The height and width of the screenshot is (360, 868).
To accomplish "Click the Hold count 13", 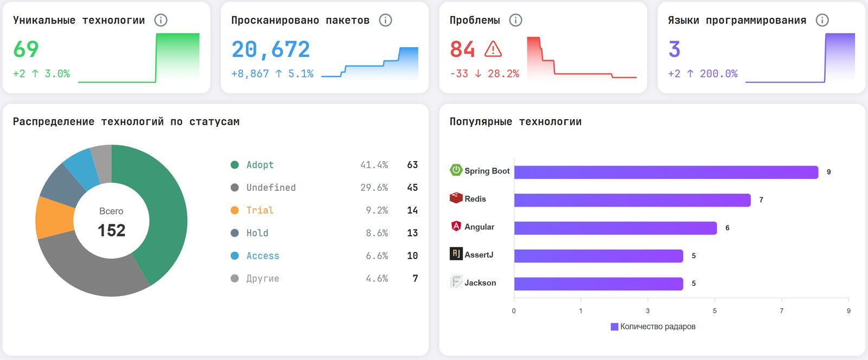I will pyautogui.click(x=412, y=233).
